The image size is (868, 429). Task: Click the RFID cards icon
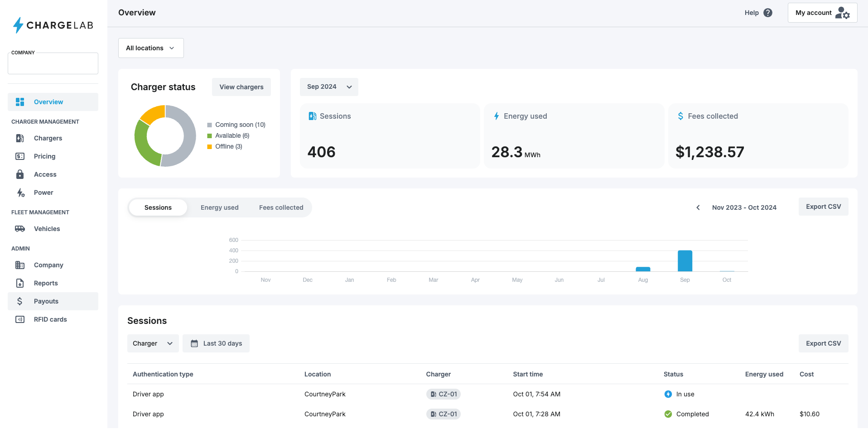point(20,319)
